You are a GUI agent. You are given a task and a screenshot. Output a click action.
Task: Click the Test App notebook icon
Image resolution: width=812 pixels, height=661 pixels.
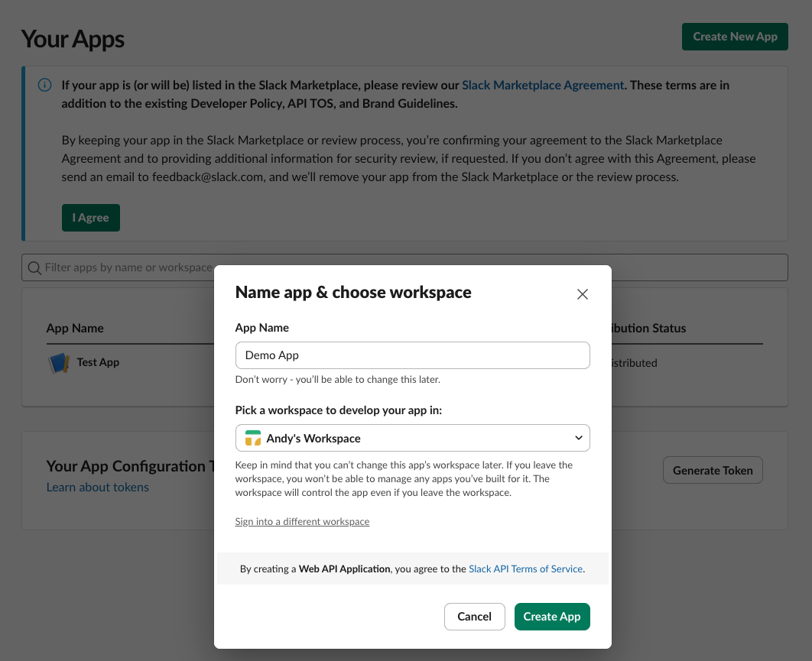point(59,363)
